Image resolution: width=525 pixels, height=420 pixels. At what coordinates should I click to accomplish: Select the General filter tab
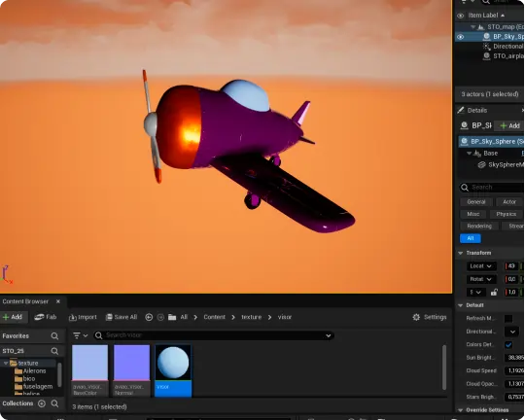click(476, 202)
